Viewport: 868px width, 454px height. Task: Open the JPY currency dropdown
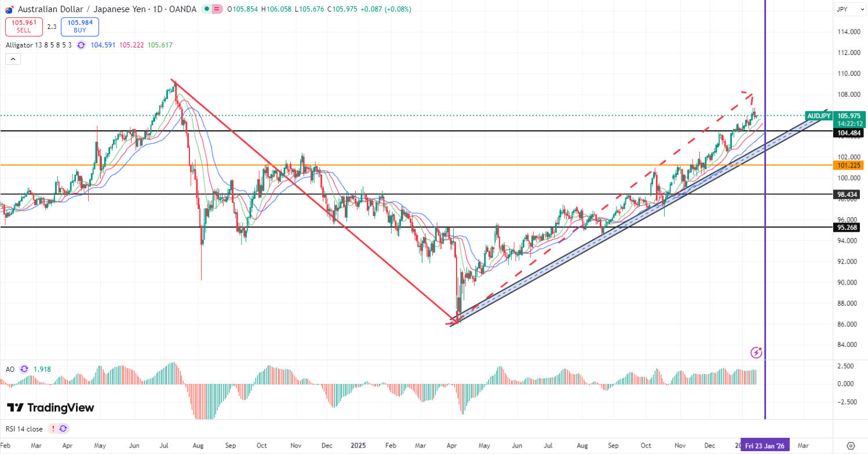click(x=849, y=9)
